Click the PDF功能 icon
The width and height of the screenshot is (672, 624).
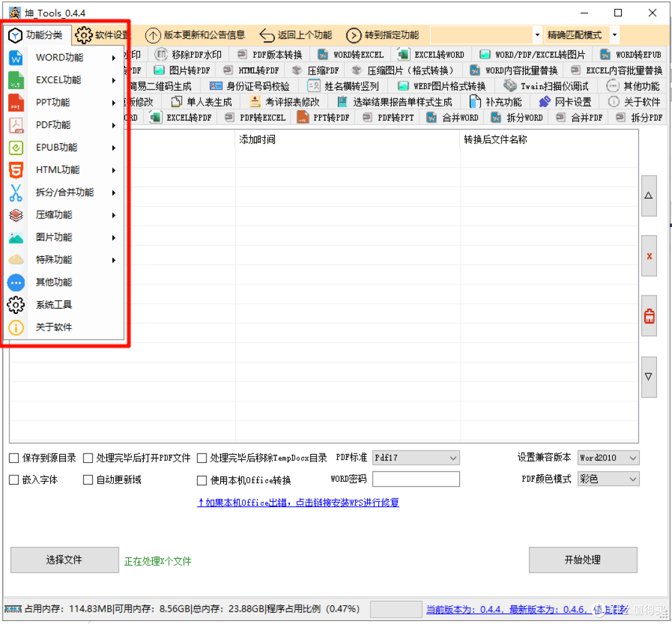16,125
